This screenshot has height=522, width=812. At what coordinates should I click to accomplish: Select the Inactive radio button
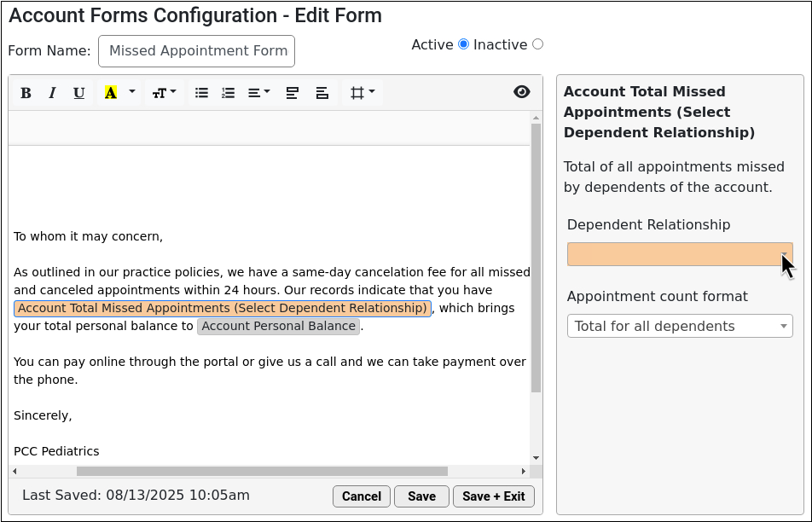538,44
